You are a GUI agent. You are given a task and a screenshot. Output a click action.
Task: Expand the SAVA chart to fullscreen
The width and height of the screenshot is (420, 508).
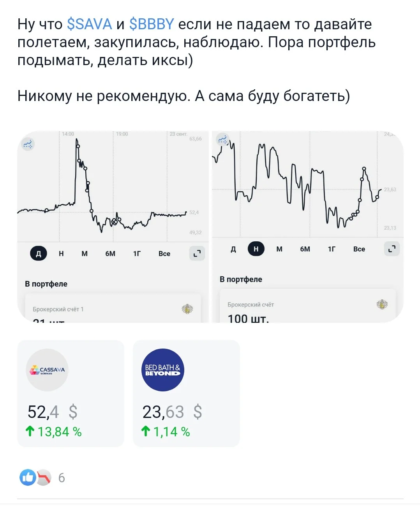pyautogui.click(x=197, y=253)
